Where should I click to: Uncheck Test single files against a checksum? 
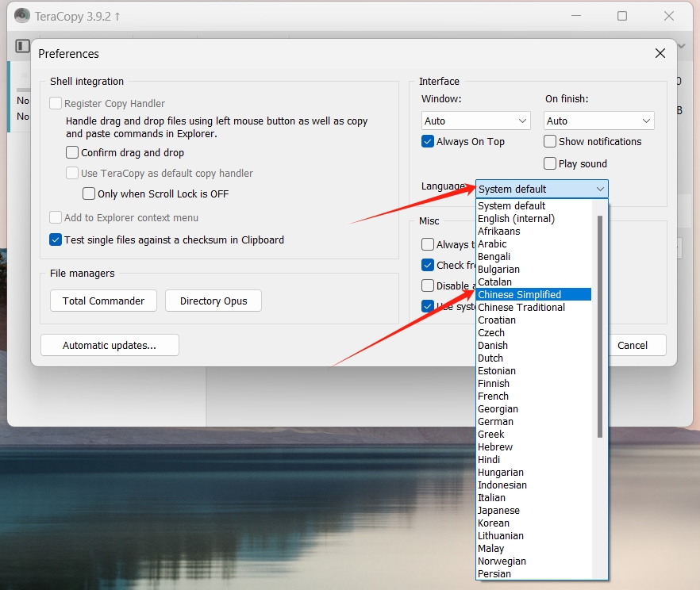coord(56,240)
